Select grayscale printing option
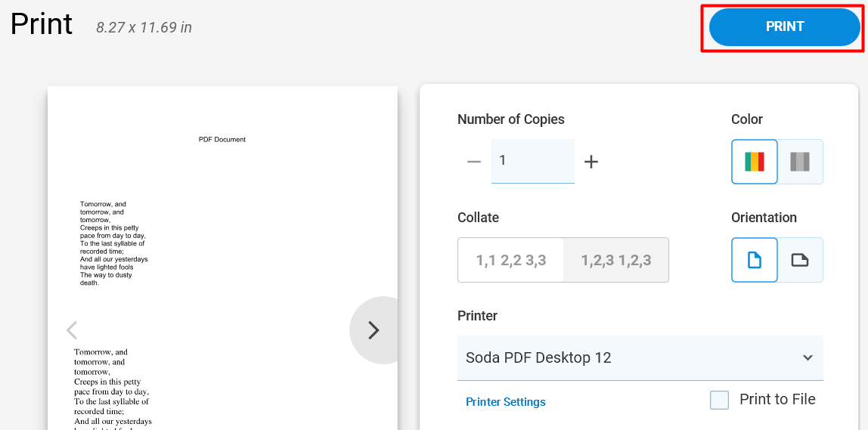The height and width of the screenshot is (430, 868). tap(800, 162)
